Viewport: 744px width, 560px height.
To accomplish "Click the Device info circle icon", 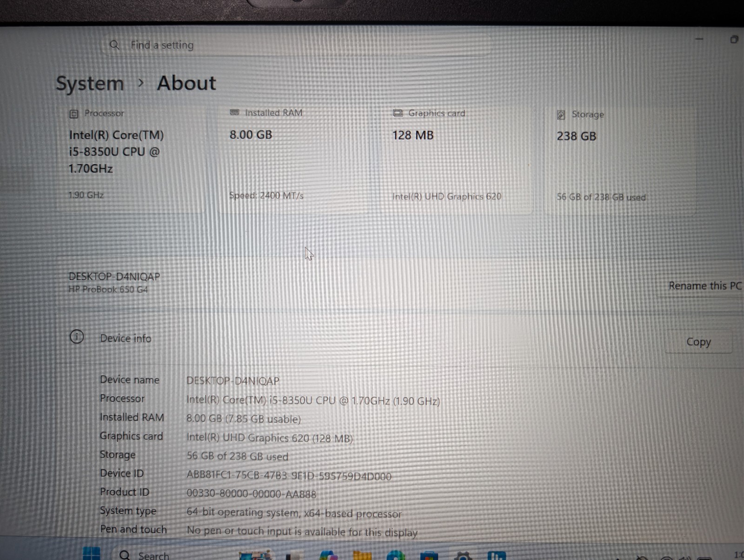I will pos(77,336).
